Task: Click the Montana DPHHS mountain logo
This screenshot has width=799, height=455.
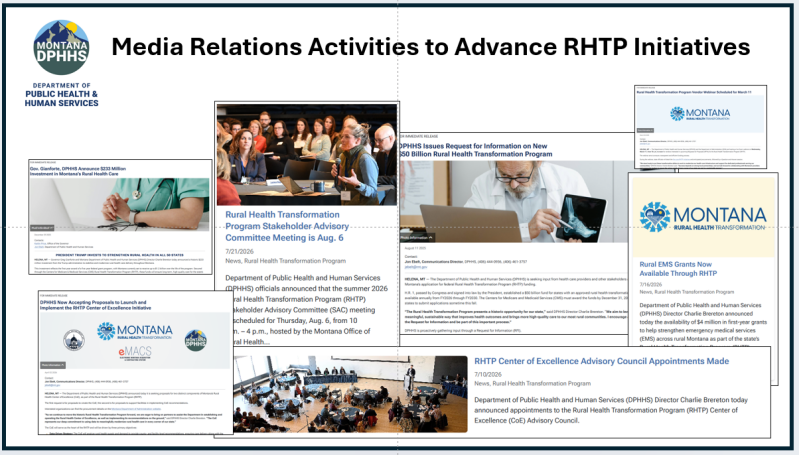Action: (x=62, y=48)
